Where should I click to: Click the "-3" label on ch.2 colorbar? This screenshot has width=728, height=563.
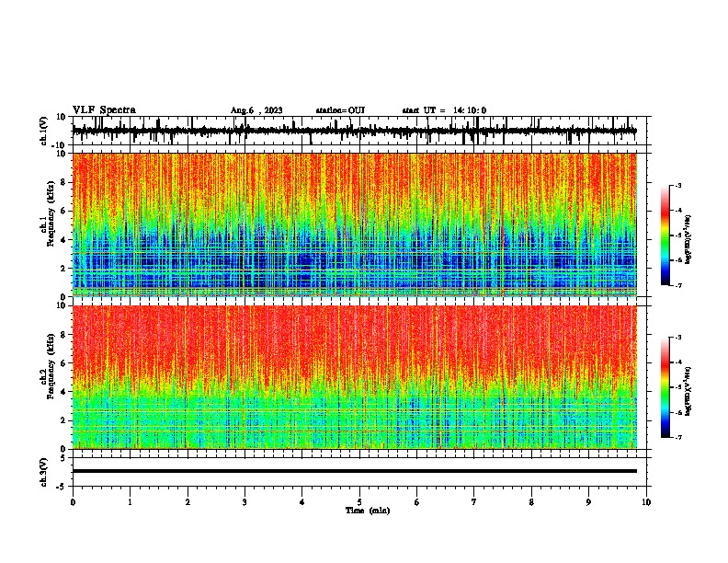tap(677, 338)
